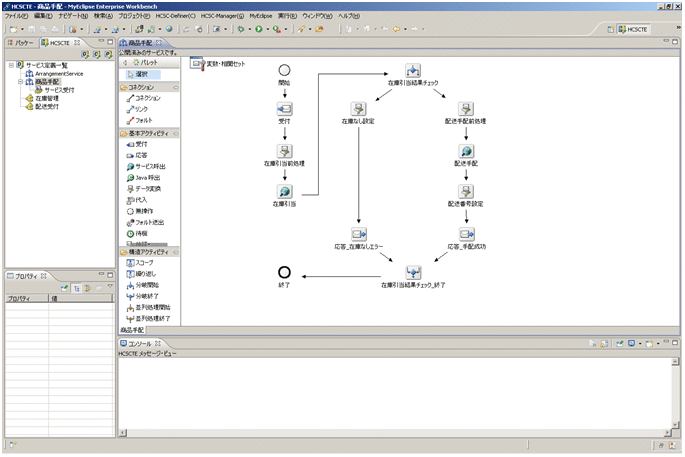
Task: Choose the スコープ scope tool
Action: click(x=144, y=262)
